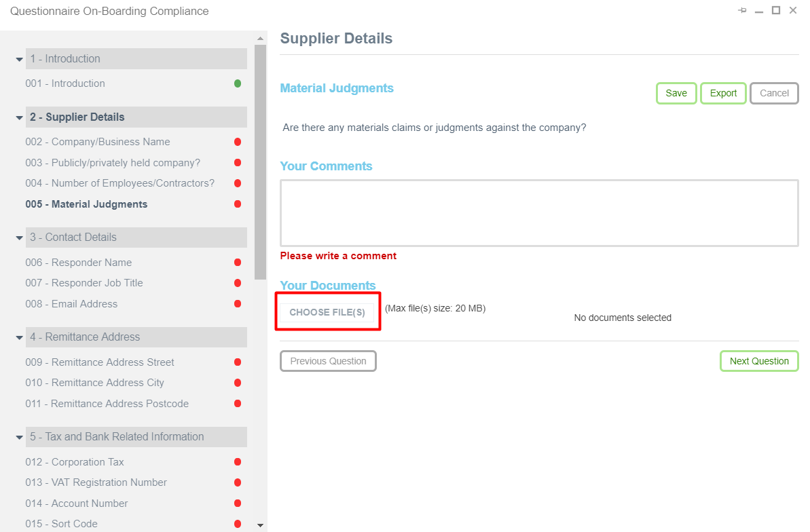810x532 pixels.
Task: Cancel your current changes
Action: coord(773,93)
